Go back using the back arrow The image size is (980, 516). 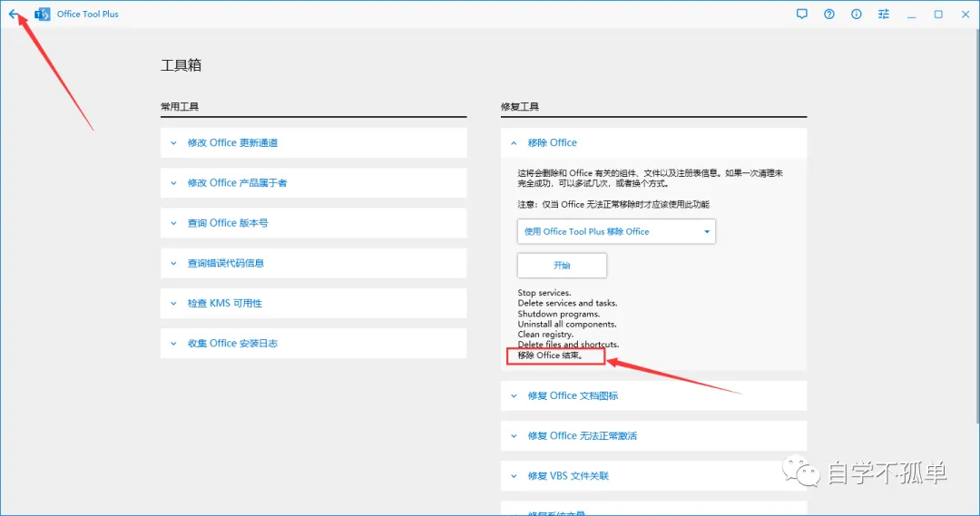(13, 14)
